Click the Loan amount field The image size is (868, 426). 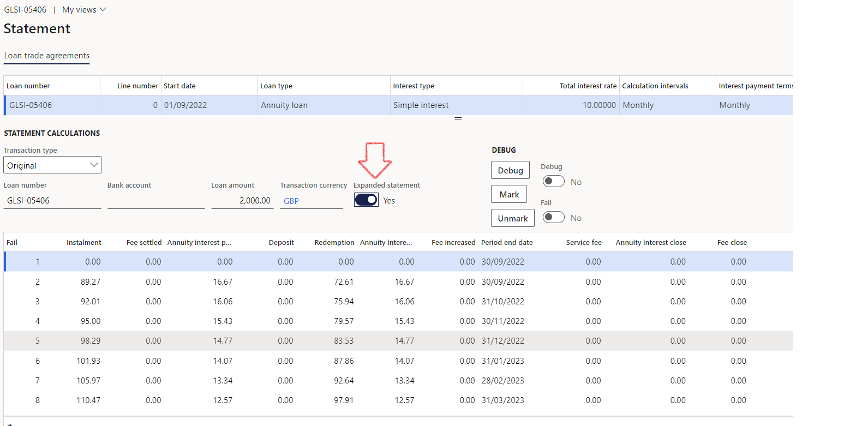[242, 201]
